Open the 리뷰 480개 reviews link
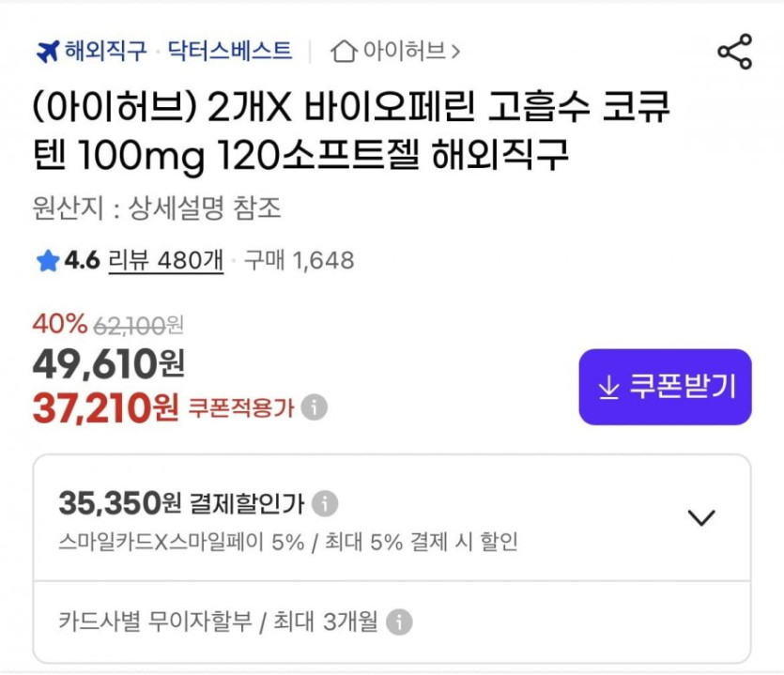The image size is (784, 675). 166,260
